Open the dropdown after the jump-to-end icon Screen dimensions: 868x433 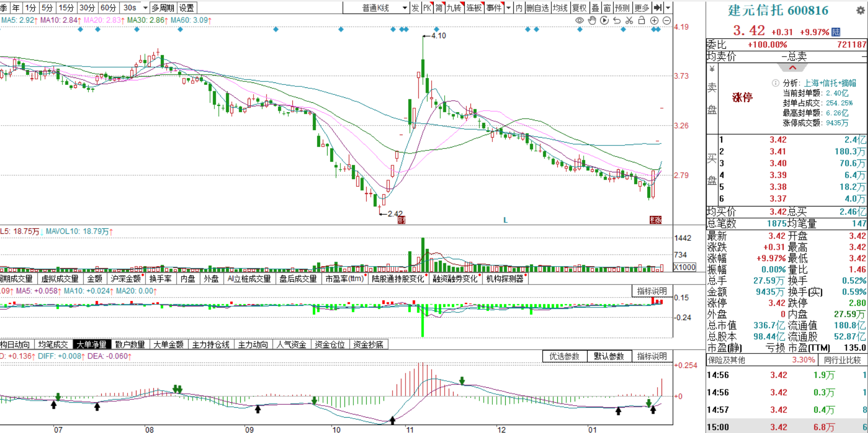click(x=668, y=7)
